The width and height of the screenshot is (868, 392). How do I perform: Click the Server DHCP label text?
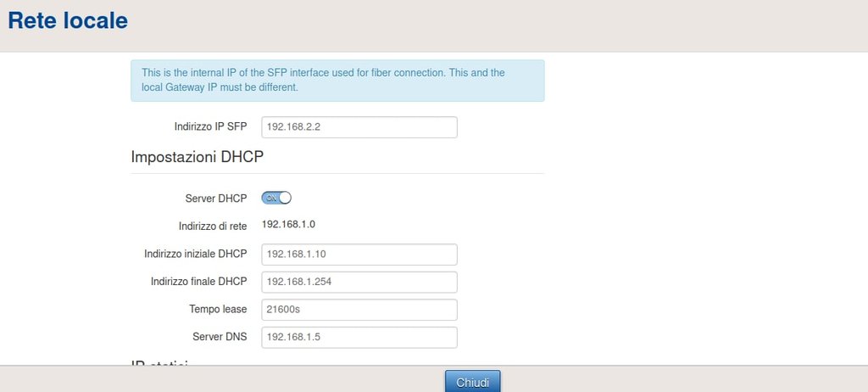215,199
